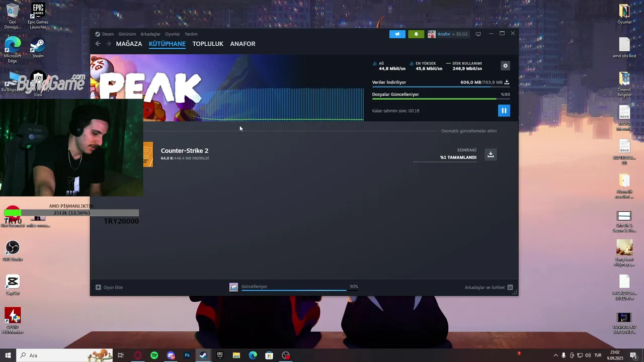Image resolution: width=644 pixels, height=362 pixels.
Task: Open the volume control in system tray
Action: [x=588, y=355]
